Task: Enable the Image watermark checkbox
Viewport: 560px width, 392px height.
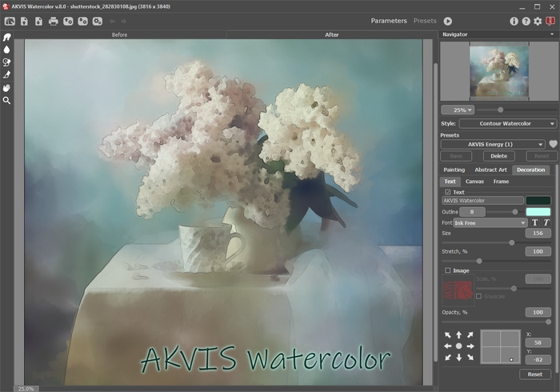Action: coord(447,270)
